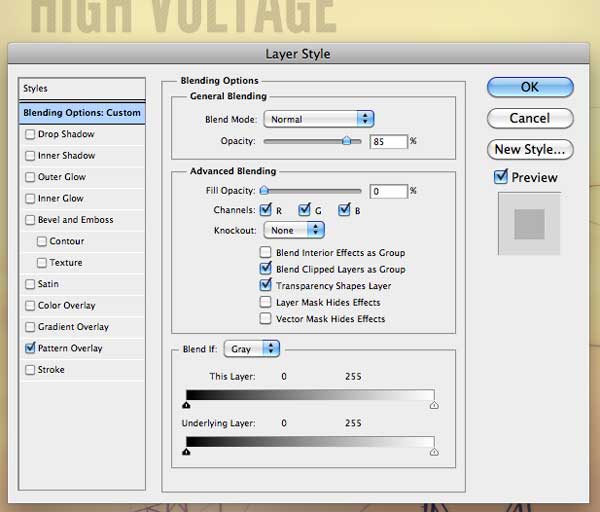Toggle the B channel checkbox
Image resolution: width=600 pixels, height=512 pixels.
point(344,210)
